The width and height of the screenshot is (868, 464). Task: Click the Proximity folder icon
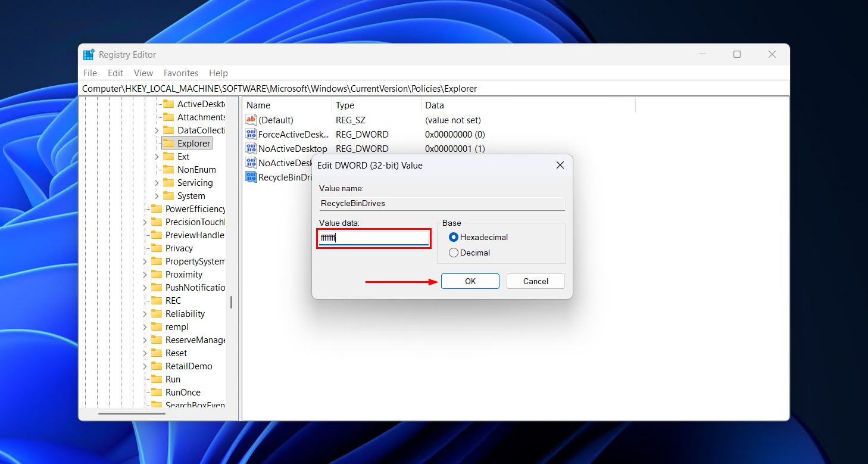[x=156, y=275]
